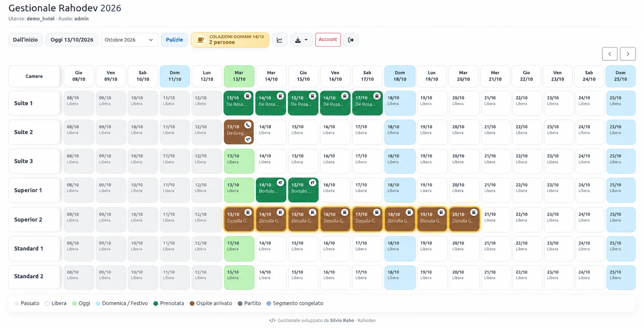Select the Superior 1 room label

point(34,190)
